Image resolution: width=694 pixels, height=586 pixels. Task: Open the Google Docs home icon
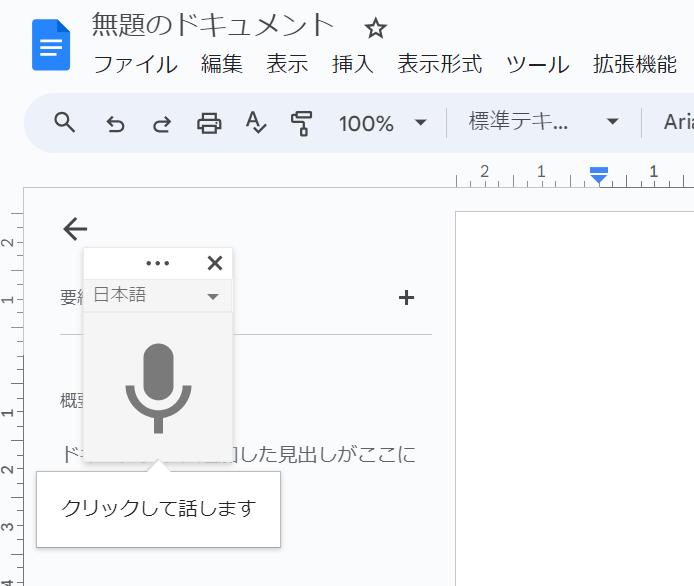point(50,45)
